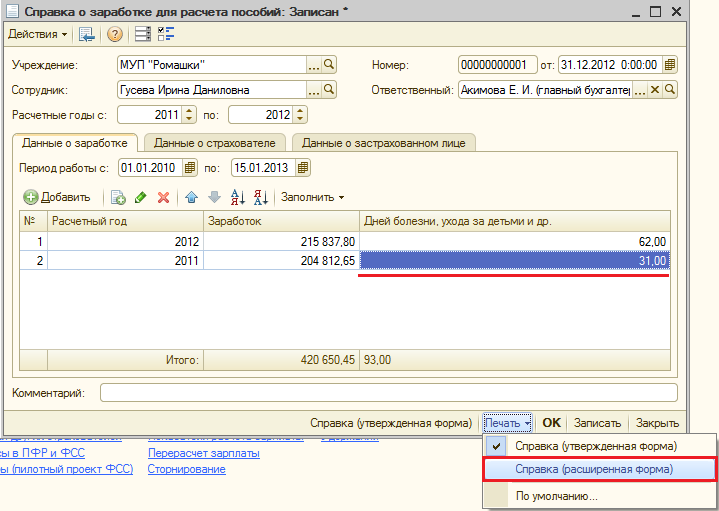Screen dimensions: 719x511
Task: Click the Расчетные годы с spinner arrows
Action: (190, 115)
